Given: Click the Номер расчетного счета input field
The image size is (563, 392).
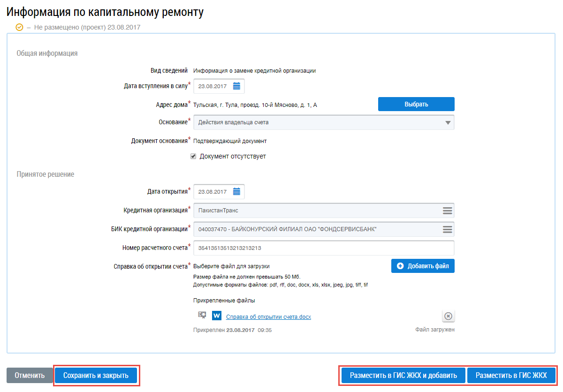Looking at the screenshot, I should click(324, 248).
